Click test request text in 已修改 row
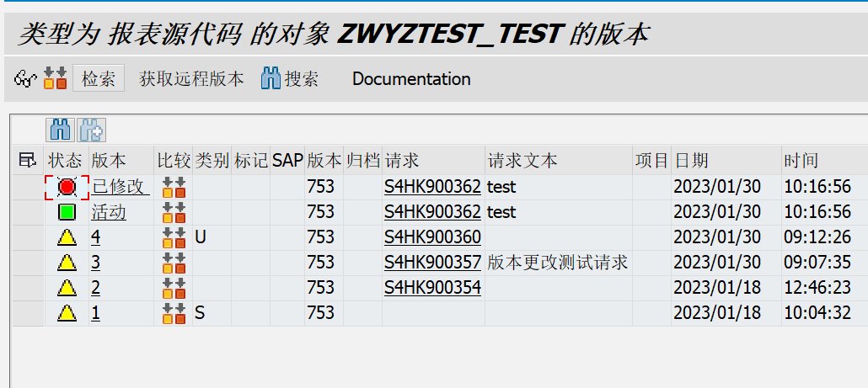 coord(501,188)
